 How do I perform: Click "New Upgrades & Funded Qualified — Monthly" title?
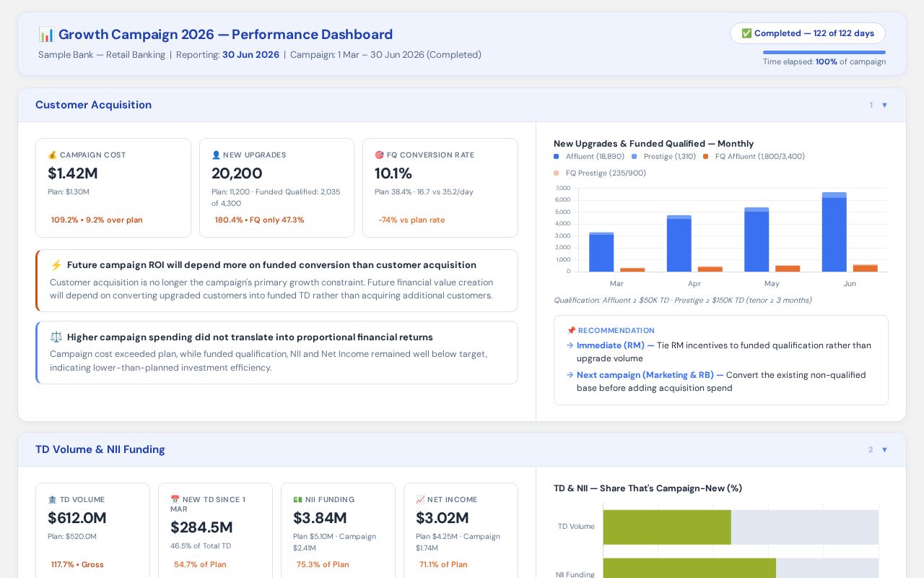654,144
